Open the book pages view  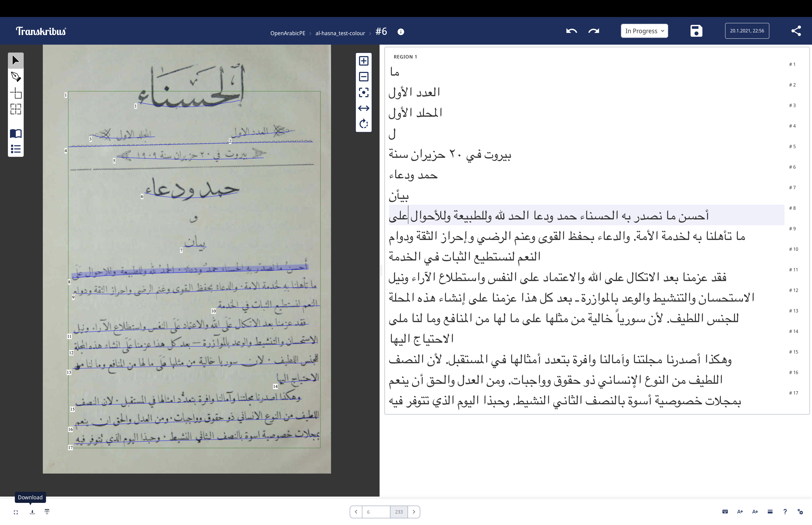point(15,134)
